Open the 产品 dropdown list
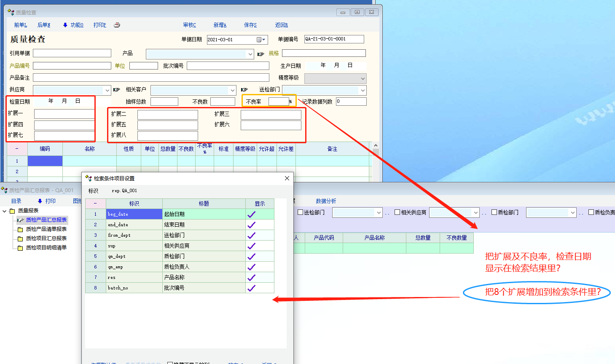615x364 pixels. point(250,54)
